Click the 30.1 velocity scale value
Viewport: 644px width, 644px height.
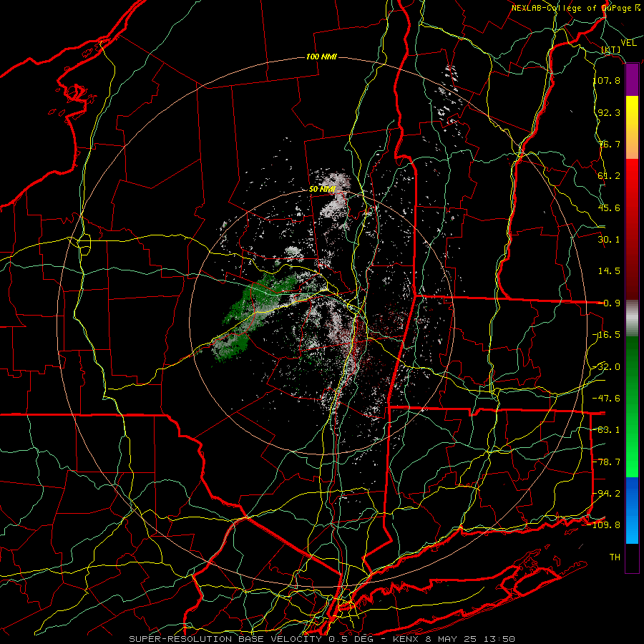(609, 240)
